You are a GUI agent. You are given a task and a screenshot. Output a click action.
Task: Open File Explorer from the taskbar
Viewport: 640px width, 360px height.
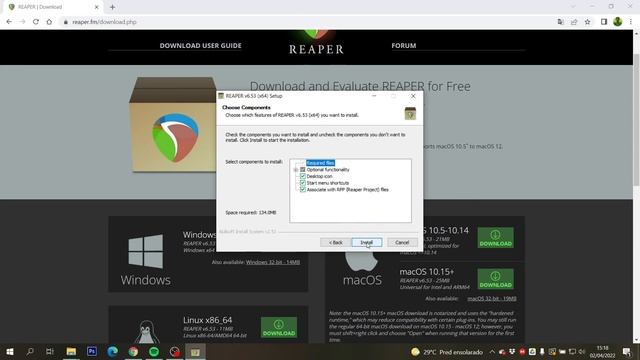[x=71, y=351]
